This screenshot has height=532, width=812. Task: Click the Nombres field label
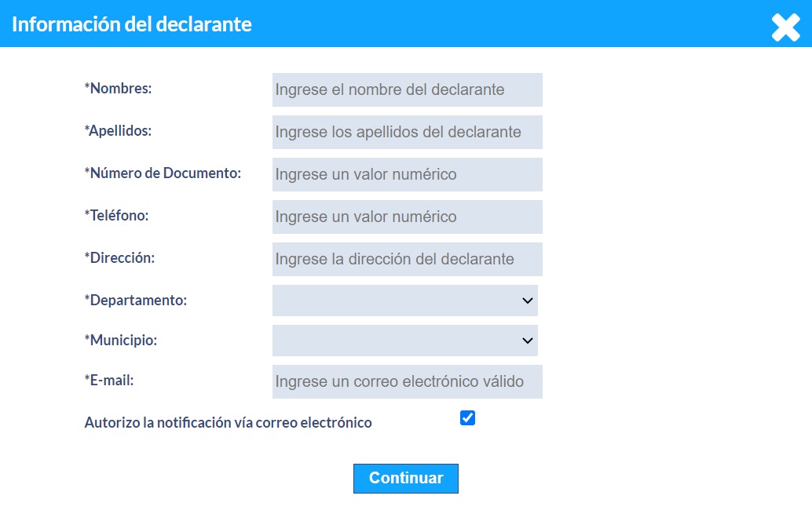(118, 89)
